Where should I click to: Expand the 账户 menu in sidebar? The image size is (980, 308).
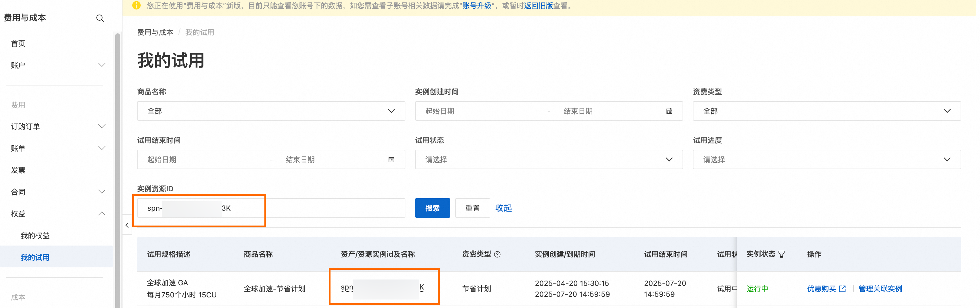(102, 65)
